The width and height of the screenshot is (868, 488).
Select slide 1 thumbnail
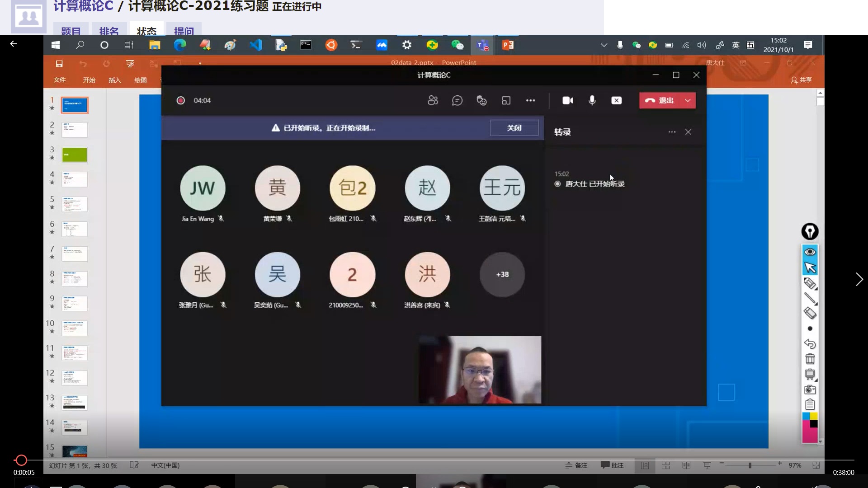click(74, 105)
